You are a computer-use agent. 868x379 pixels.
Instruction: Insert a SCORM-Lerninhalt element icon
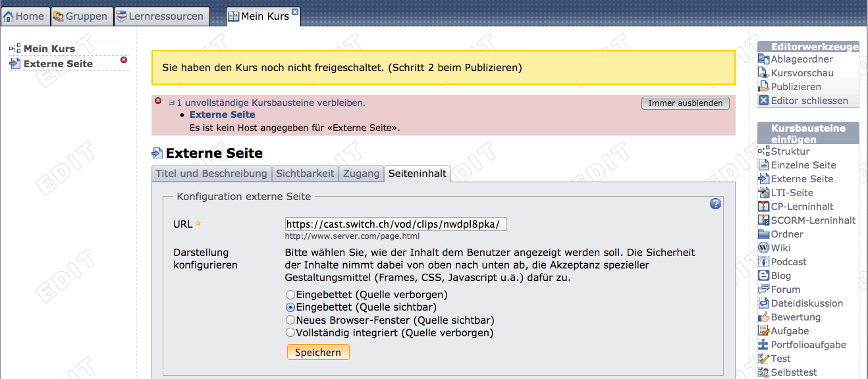tap(763, 220)
